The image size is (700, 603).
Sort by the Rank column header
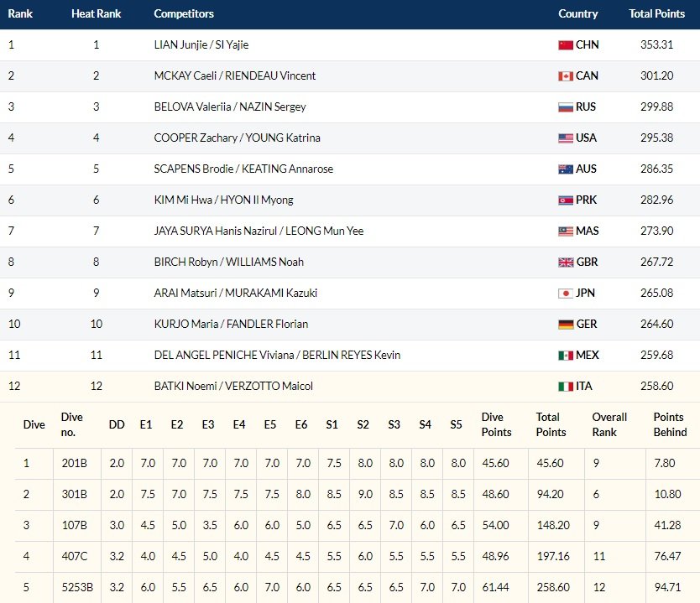click(x=20, y=13)
